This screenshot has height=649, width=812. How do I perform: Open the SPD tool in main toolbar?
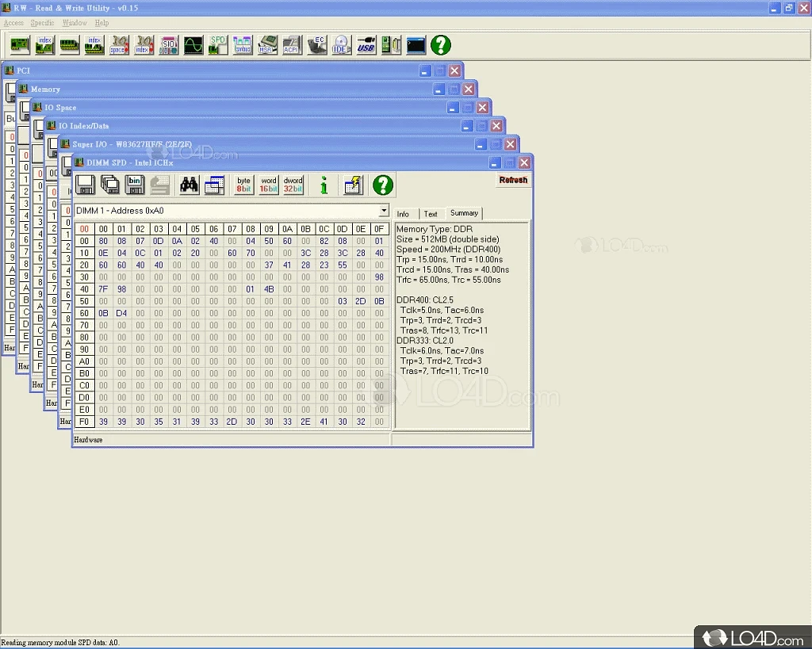click(x=218, y=45)
